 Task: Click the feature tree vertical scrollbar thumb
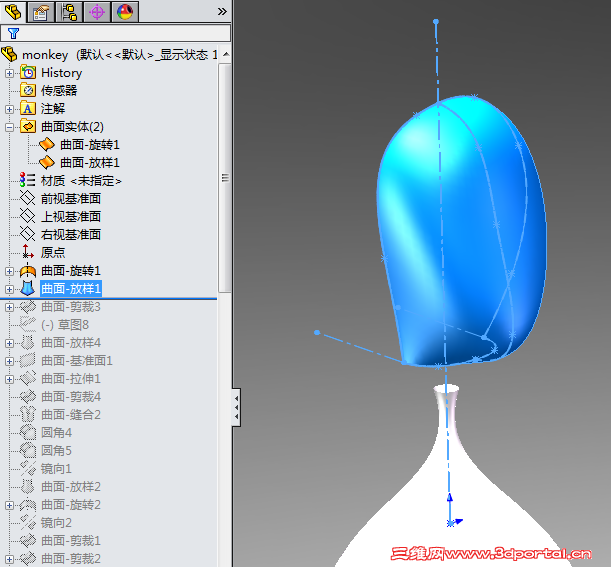coord(225,178)
